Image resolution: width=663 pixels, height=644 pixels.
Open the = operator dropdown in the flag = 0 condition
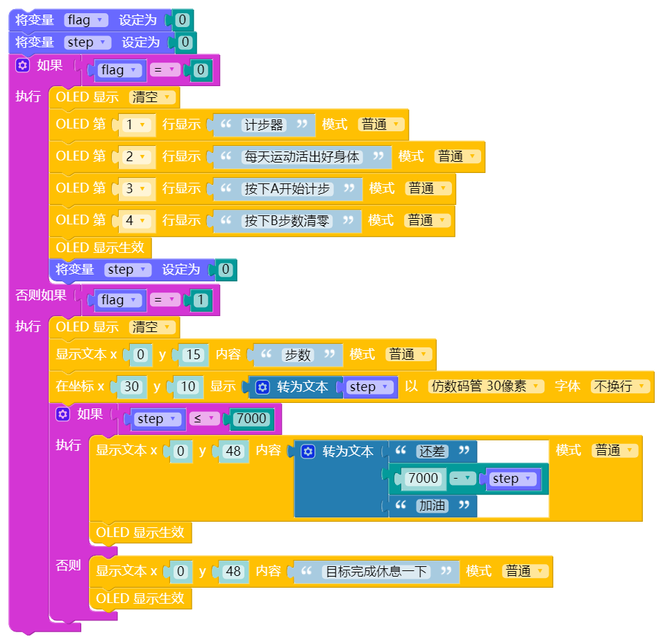coord(165,69)
